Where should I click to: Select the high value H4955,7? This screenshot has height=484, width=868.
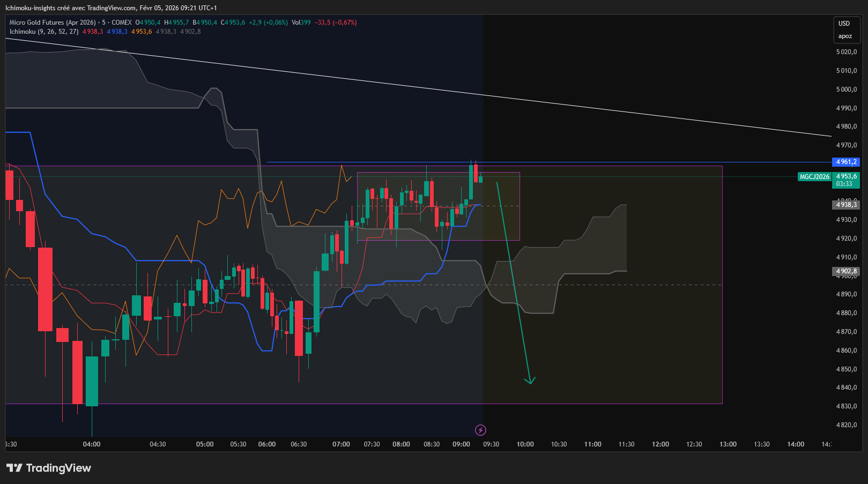point(176,23)
